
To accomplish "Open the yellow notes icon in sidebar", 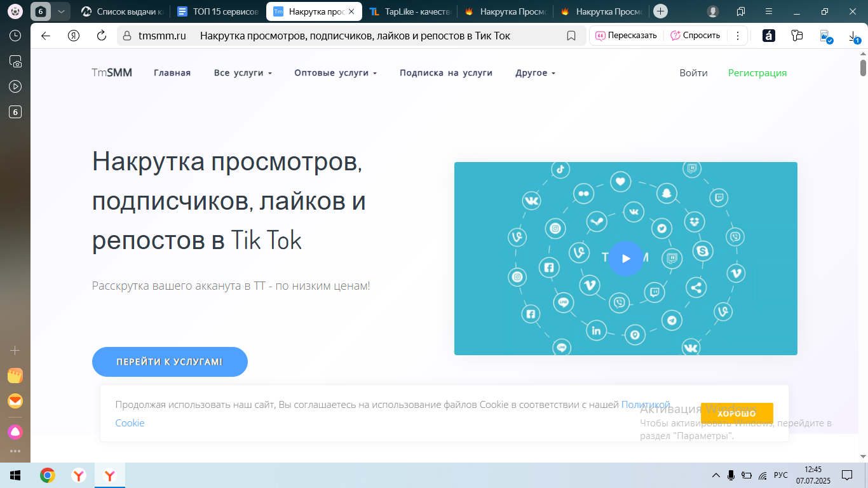I will click(x=15, y=376).
